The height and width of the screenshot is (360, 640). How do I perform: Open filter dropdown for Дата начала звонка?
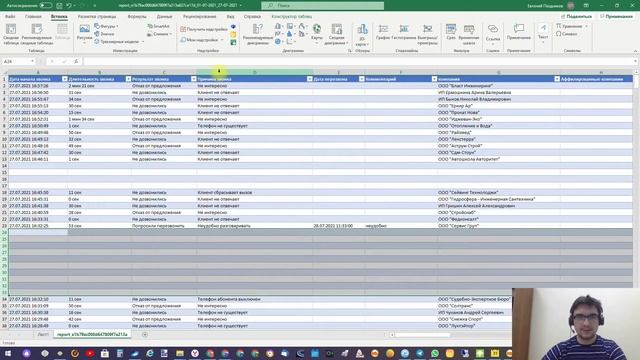tap(64, 79)
